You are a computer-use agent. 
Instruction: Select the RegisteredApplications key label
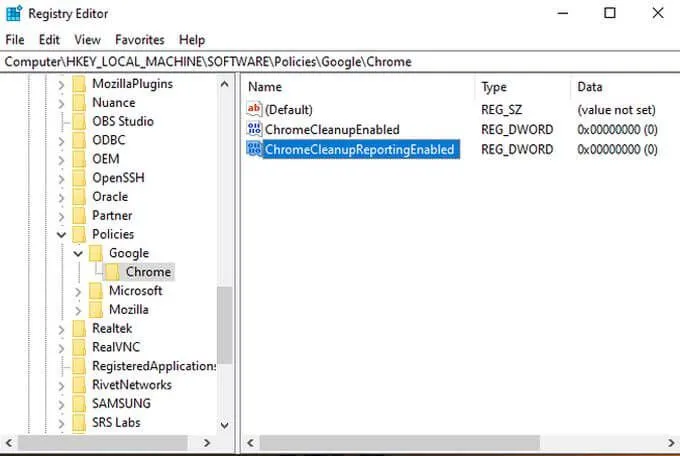[x=154, y=366]
